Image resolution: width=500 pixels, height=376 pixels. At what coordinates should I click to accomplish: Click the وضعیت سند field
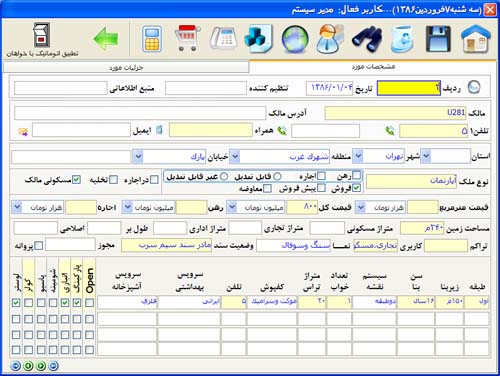point(166,246)
